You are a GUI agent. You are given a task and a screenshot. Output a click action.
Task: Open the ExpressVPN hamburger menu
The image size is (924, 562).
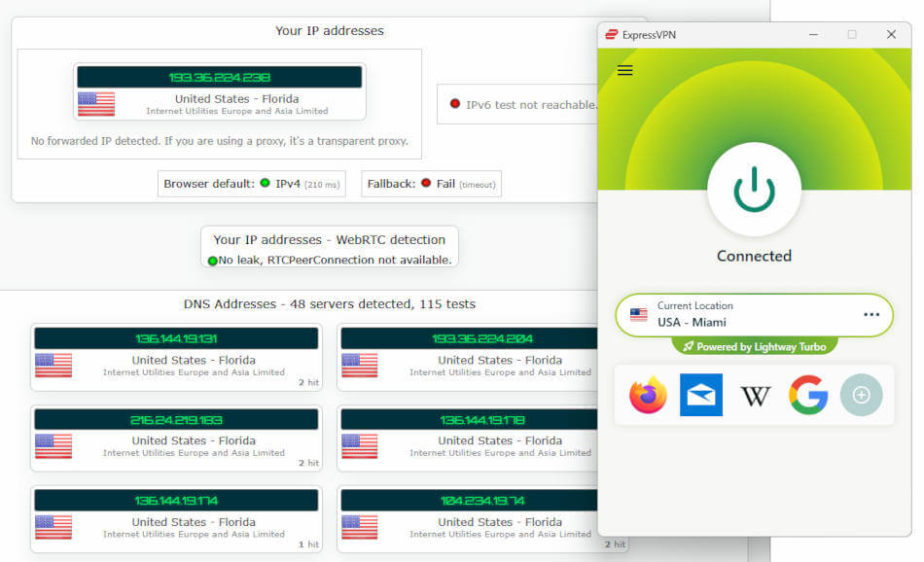[625, 70]
